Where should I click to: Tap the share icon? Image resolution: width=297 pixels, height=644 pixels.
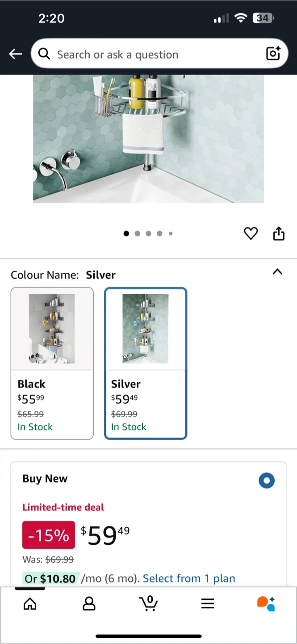coord(279,233)
